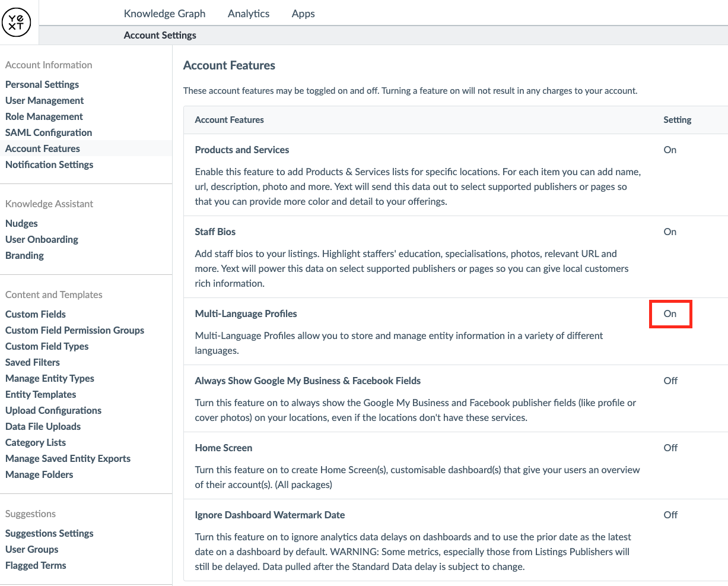Click Always Show Google My Business title
Viewport: 728px width, 586px height.
pyautogui.click(x=308, y=381)
